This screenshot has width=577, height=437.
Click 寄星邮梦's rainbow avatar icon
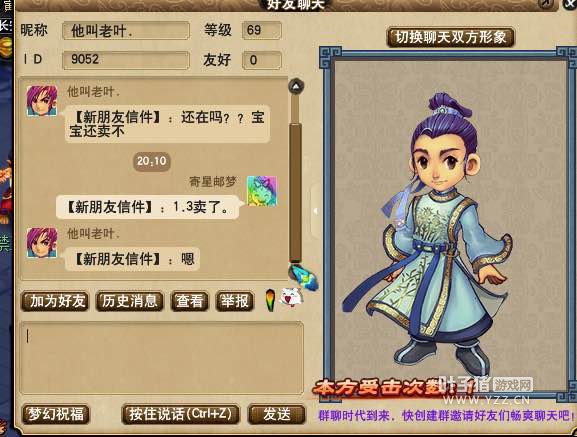point(262,191)
